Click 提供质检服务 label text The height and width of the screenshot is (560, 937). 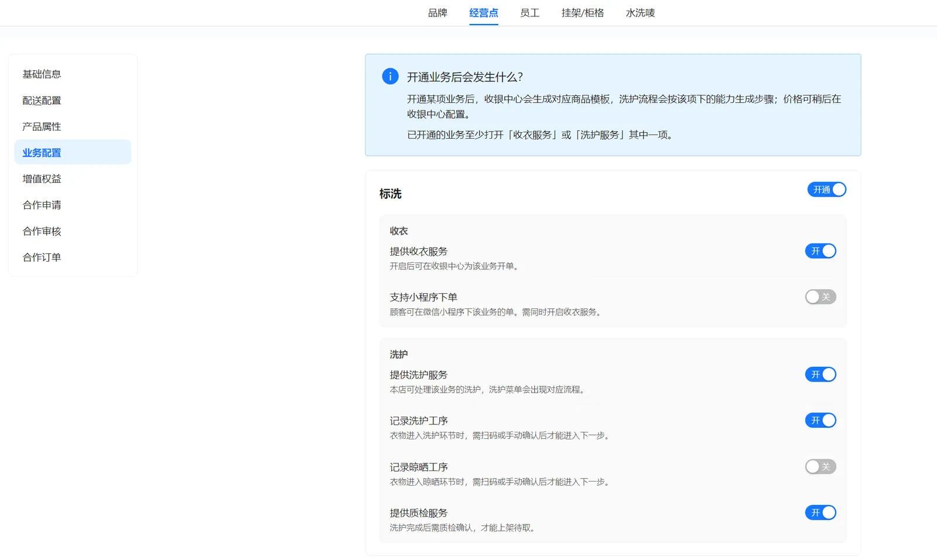[419, 513]
